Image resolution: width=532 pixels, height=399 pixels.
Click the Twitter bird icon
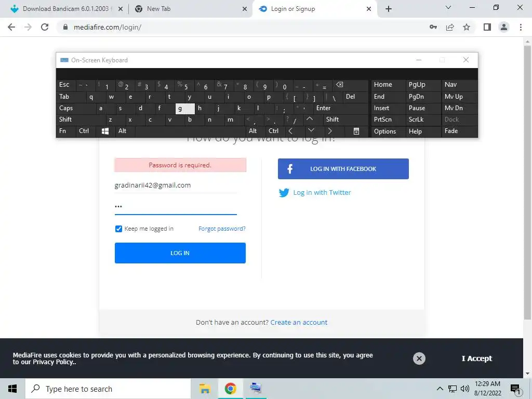(x=284, y=193)
